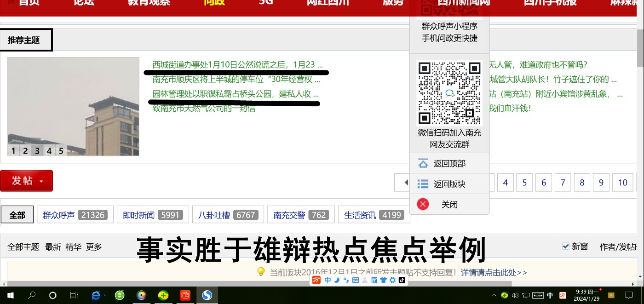Click the 作者/发帖 column header

point(618,247)
